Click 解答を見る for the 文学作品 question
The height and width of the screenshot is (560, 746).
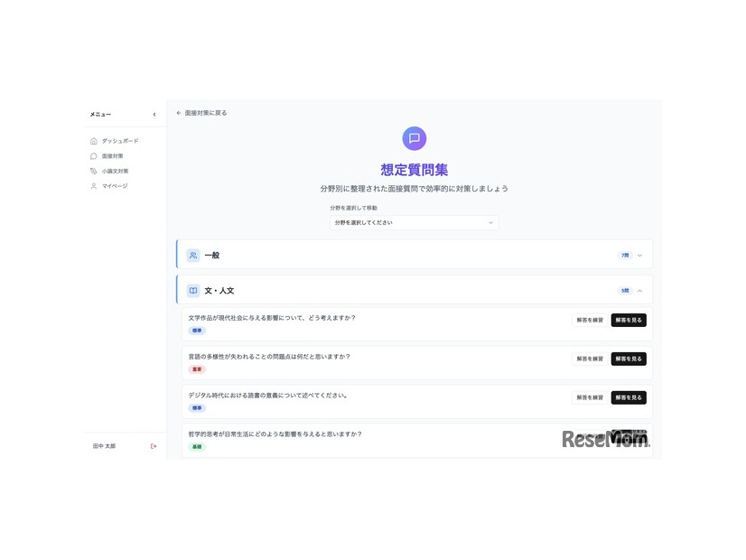629,321
